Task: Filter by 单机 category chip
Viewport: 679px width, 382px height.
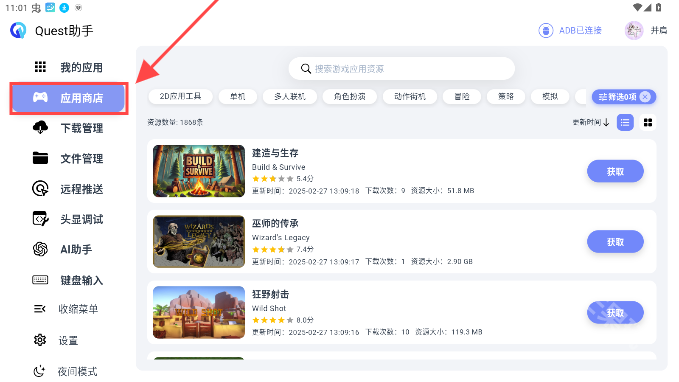Action: tap(238, 97)
